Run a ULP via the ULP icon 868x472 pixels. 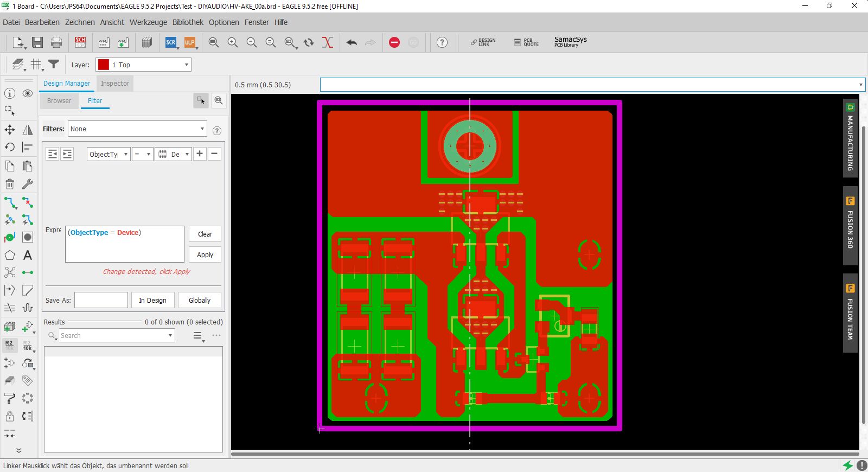pos(189,42)
